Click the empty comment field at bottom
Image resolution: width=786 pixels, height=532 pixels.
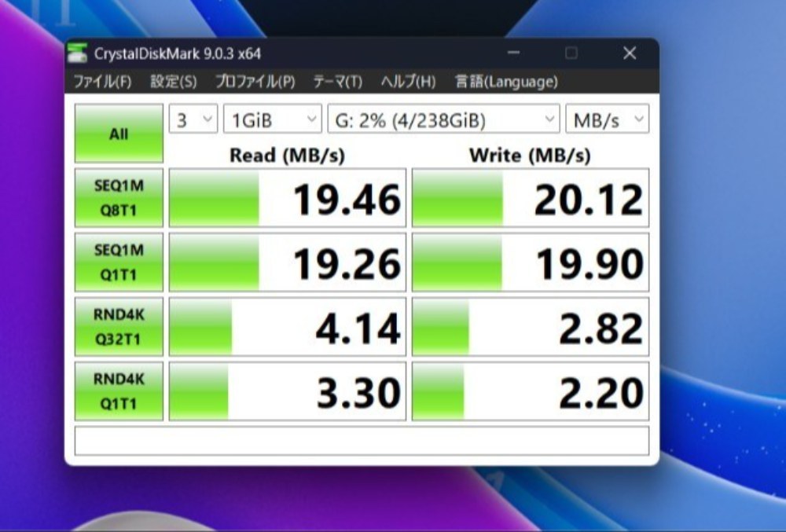coord(362,441)
